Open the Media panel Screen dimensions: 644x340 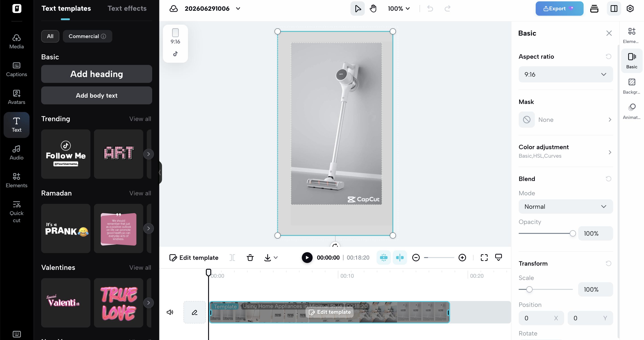(x=17, y=41)
